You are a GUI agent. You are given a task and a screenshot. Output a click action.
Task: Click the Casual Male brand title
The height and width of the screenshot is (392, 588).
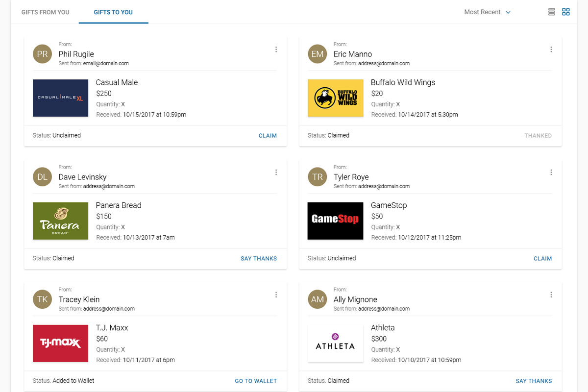point(117,82)
